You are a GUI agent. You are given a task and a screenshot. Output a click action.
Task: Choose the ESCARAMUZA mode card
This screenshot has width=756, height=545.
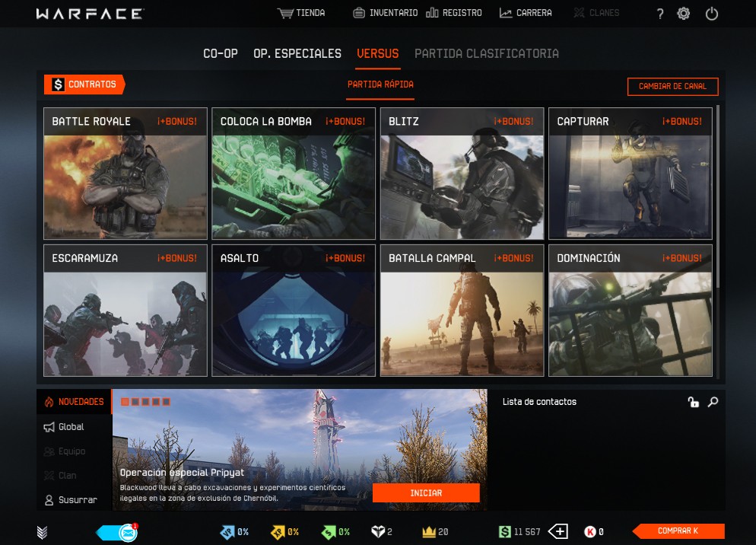pyautogui.click(x=125, y=311)
